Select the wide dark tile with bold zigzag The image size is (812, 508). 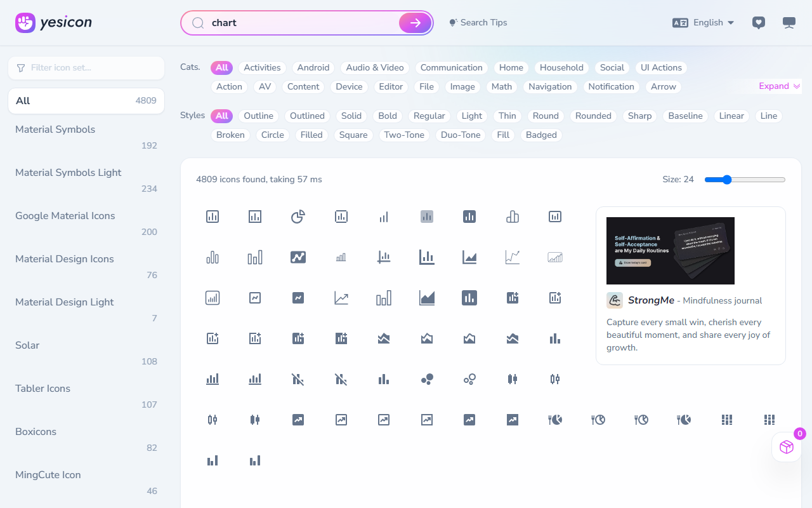click(x=298, y=257)
